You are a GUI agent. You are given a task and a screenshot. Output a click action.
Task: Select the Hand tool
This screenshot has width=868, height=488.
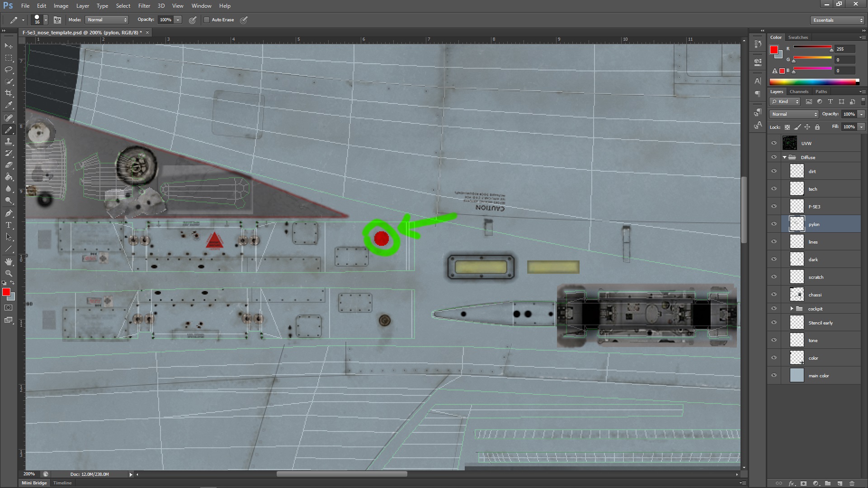(x=9, y=262)
